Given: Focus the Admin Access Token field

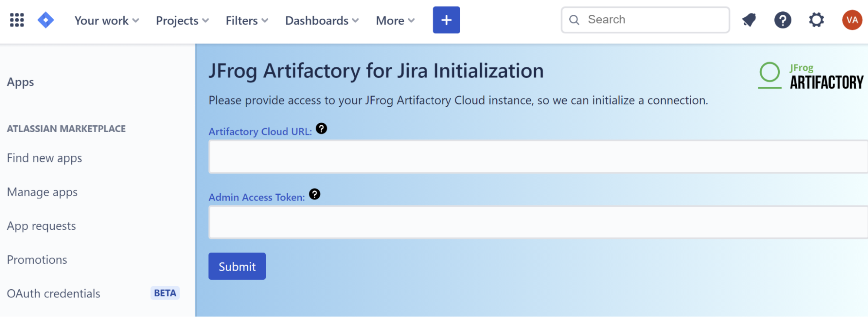Looking at the screenshot, I should click(538, 222).
